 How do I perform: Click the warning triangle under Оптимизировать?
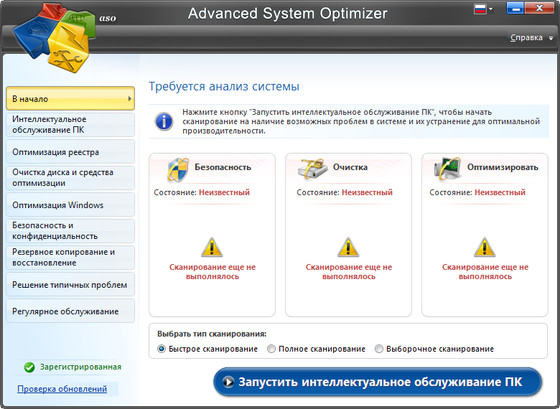click(x=485, y=248)
